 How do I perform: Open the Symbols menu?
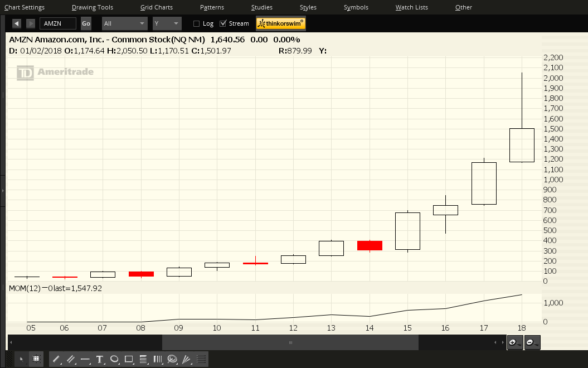point(356,7)
